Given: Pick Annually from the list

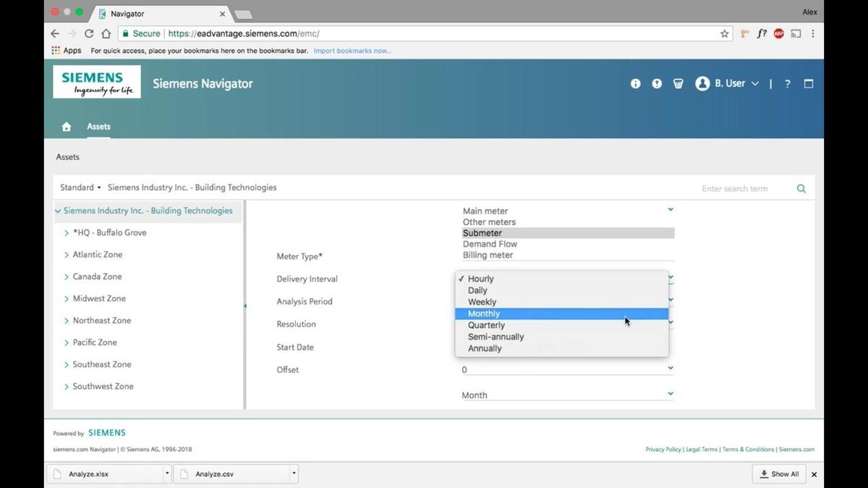Looking at the screenshot, I should (x=561, y=348).
